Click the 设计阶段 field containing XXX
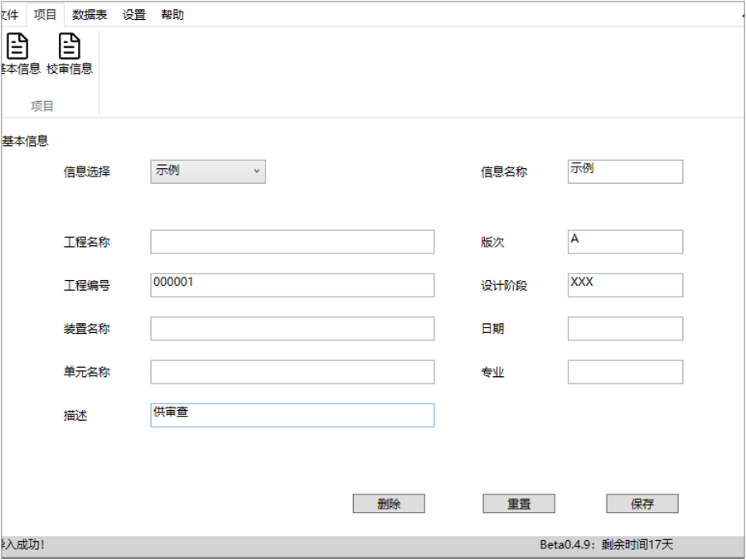This screenshot has width=746, height=560. (x=624, y=284)
